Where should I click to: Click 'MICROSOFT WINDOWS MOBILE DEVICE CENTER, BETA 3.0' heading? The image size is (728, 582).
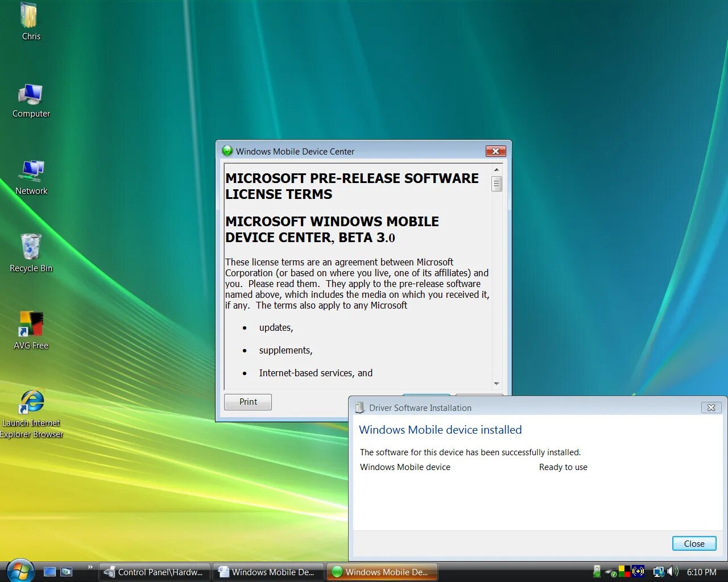coord(332,229)
